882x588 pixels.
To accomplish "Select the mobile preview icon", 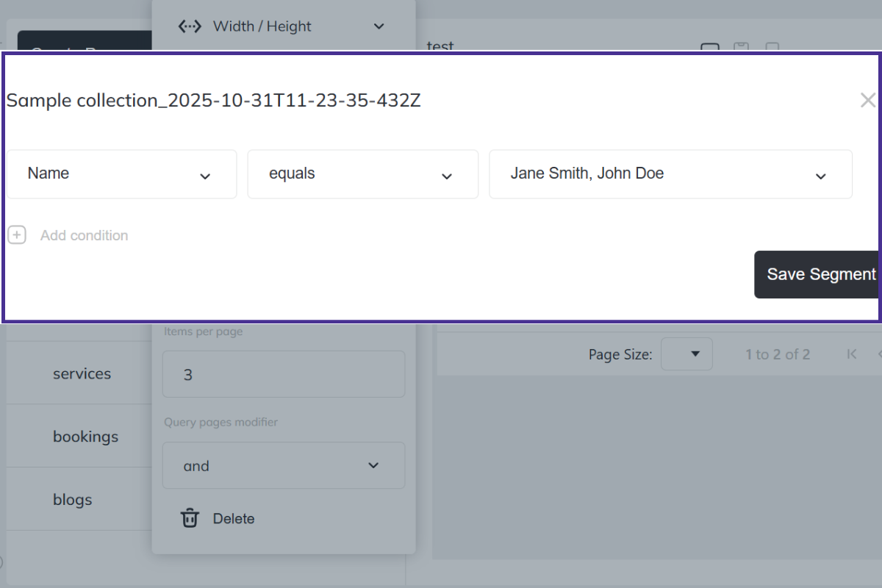I will pos(772,48).
